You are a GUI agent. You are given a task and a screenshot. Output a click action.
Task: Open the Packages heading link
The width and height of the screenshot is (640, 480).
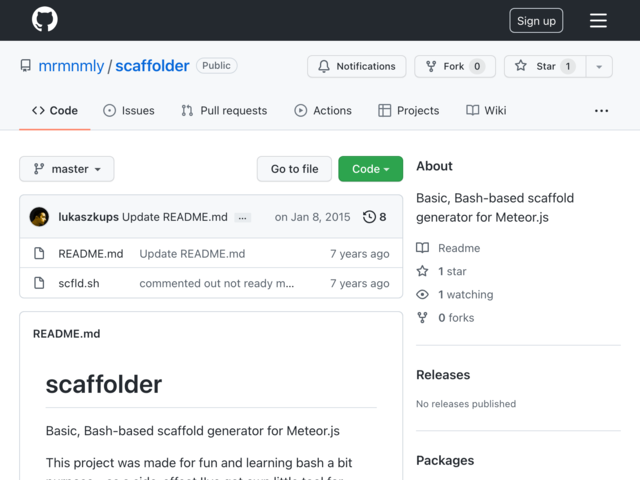(x=445, y=460)
